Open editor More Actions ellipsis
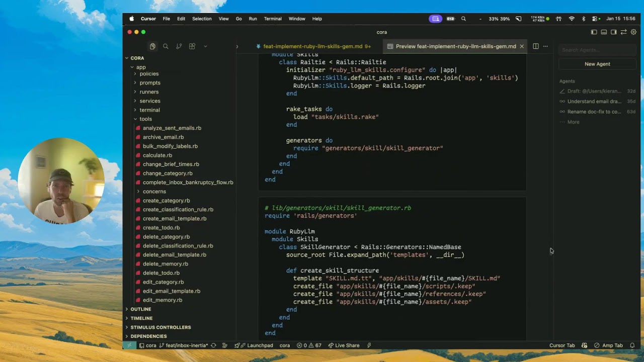This screenshot has width=644, height=362. (x=545, y=46)
